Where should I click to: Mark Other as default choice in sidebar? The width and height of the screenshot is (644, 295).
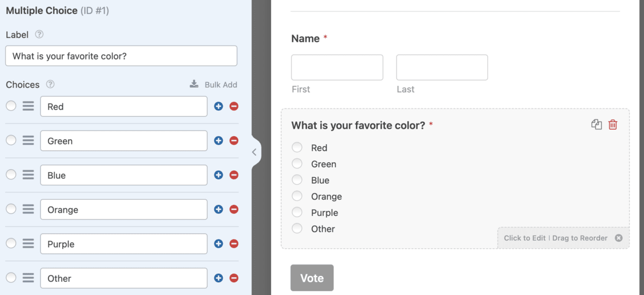click(11, 278)
